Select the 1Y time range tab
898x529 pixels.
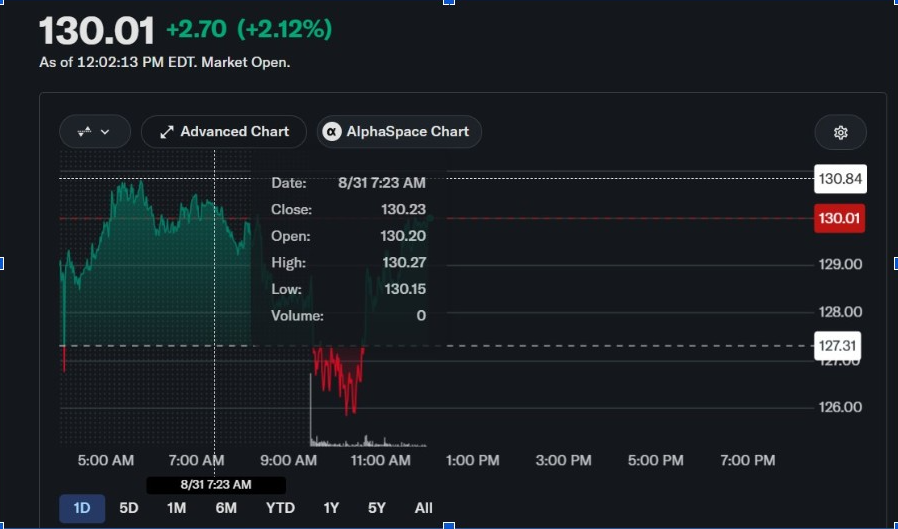(x=331, y=508)
